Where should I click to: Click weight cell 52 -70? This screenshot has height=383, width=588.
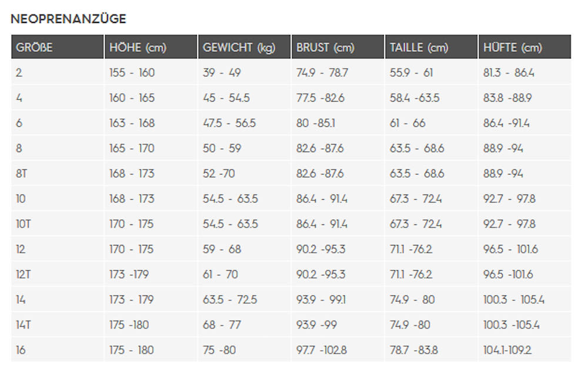[219, 173]
